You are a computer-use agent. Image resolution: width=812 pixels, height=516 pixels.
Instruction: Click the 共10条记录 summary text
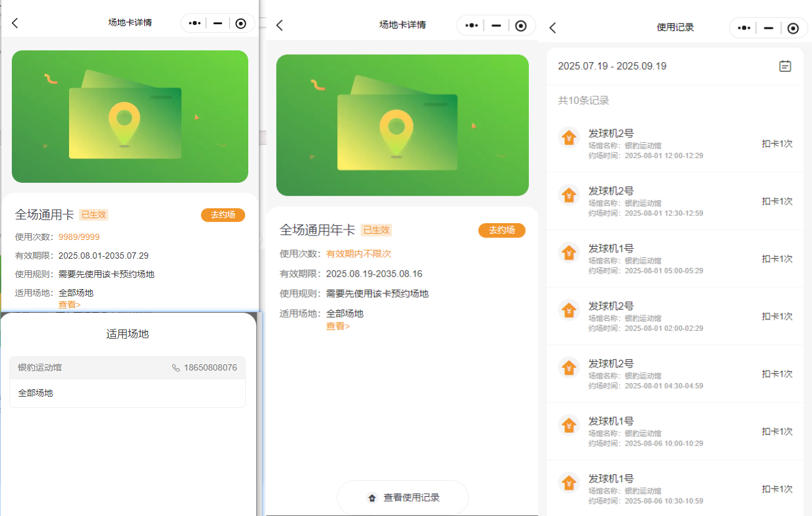(584, 101)
